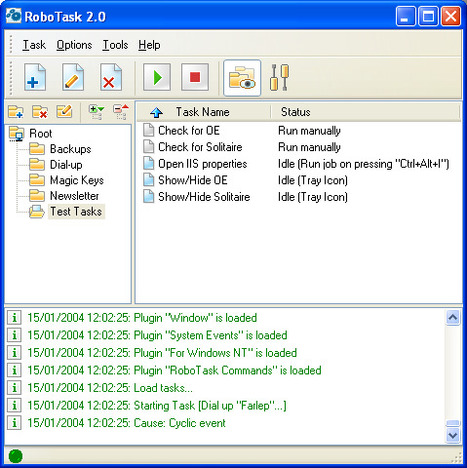Toggle the folder tree view eye icon
The width and height of the screenshot is (467, 468).
242,78
